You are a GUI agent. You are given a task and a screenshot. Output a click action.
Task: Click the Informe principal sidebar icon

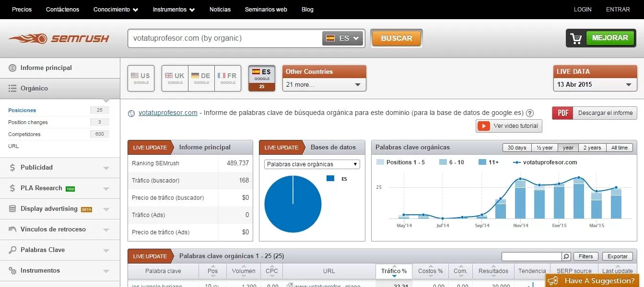click(12, 68)
